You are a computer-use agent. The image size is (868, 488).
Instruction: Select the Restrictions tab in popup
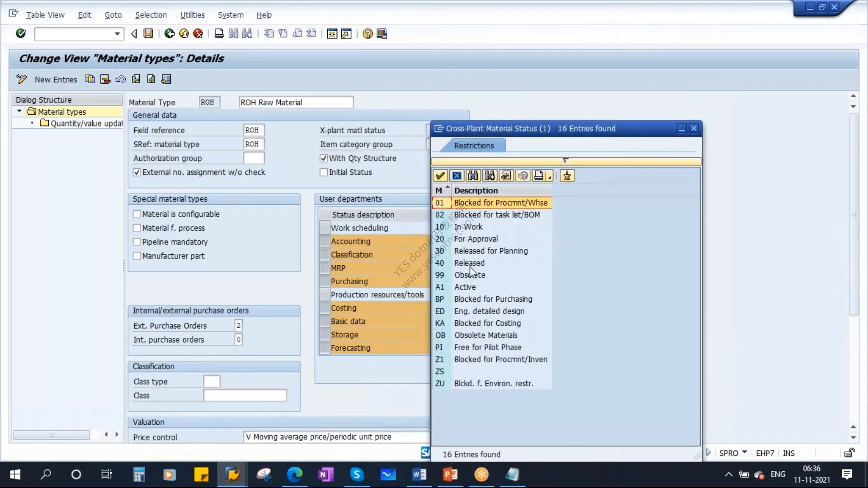pyautogui.click(x=474, y=145)
